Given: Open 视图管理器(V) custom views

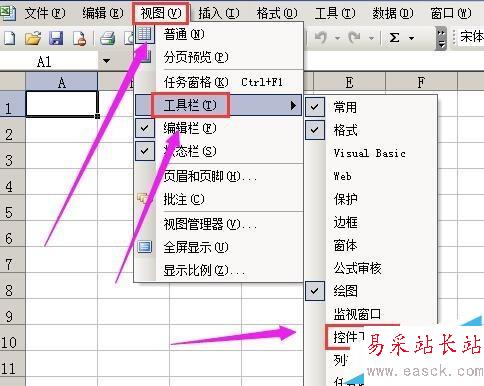Looking at the screenshot, I should tap(219, 224).
